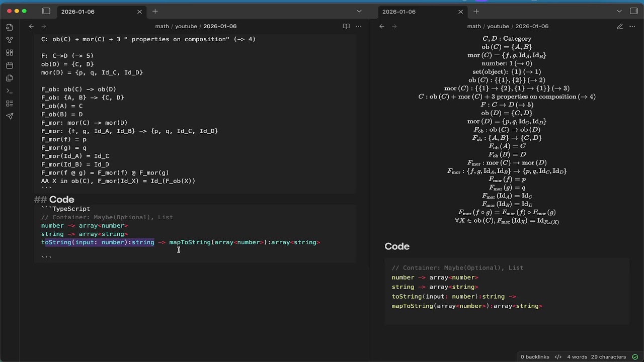The height and width of the screenshot is (362, 644).
Task: Click the 'F_mor(f) = p' line in the editor
Action: [x=64, y=139]
